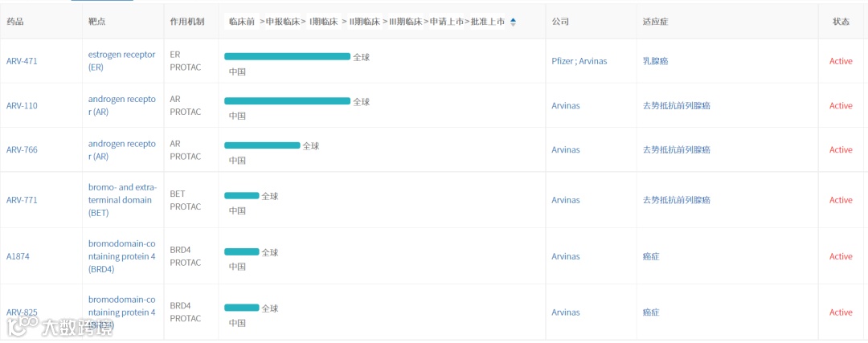
Task: Open ARV-825 drug link
Action: [x=23, y=312]
